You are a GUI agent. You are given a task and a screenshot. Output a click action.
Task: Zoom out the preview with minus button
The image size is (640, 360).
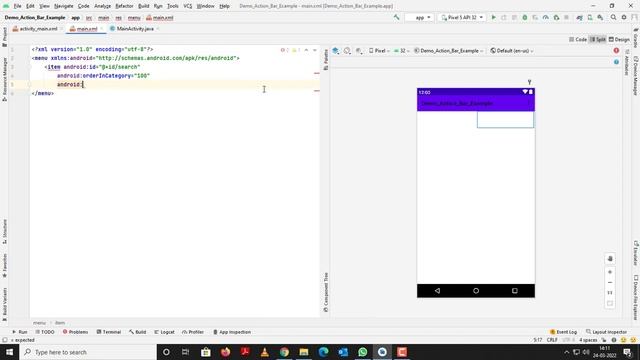[610, 282]
